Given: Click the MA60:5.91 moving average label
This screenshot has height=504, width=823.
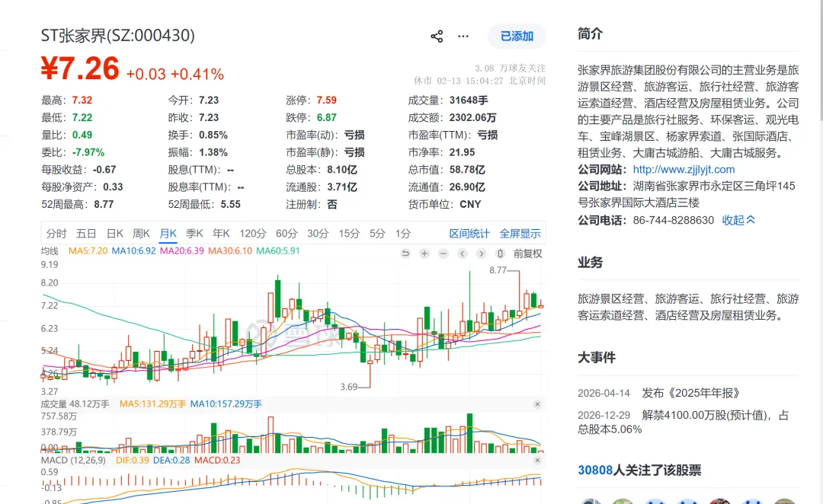Looking at the screenshot, I should (277, 250).
